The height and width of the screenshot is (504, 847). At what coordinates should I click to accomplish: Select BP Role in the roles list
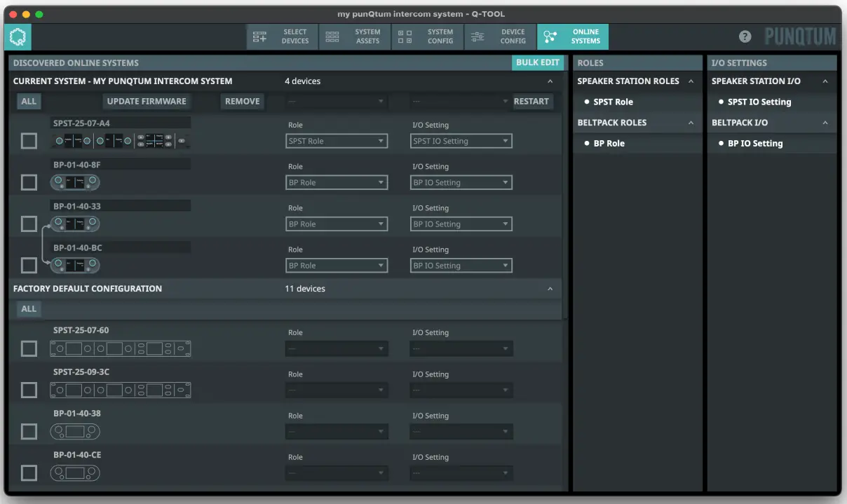(x=609, y=143)
